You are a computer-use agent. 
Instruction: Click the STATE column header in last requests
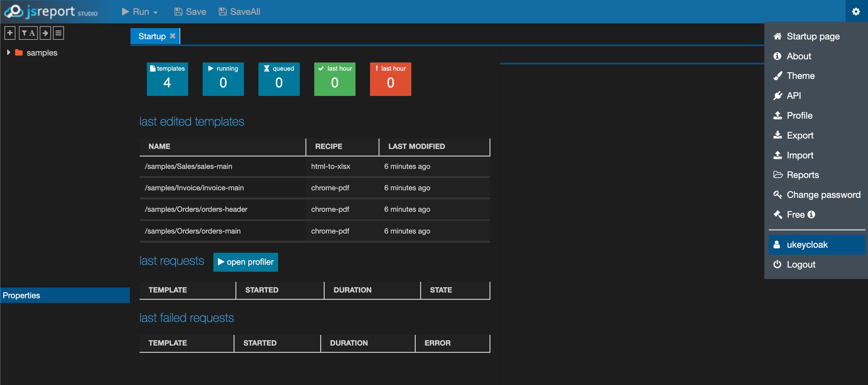click(x=455, y=290)
